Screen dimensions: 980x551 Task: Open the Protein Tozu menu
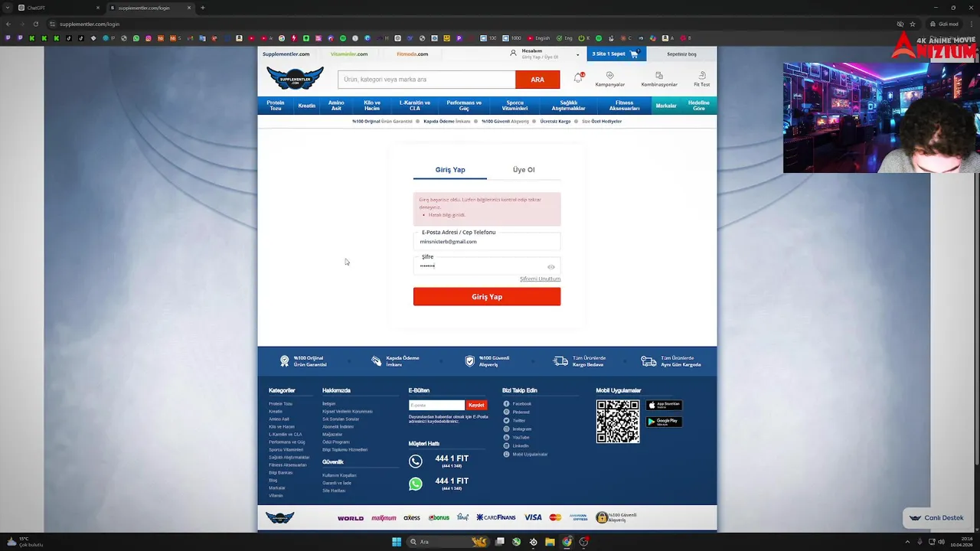pyautogui.click(x=276, y=106)
